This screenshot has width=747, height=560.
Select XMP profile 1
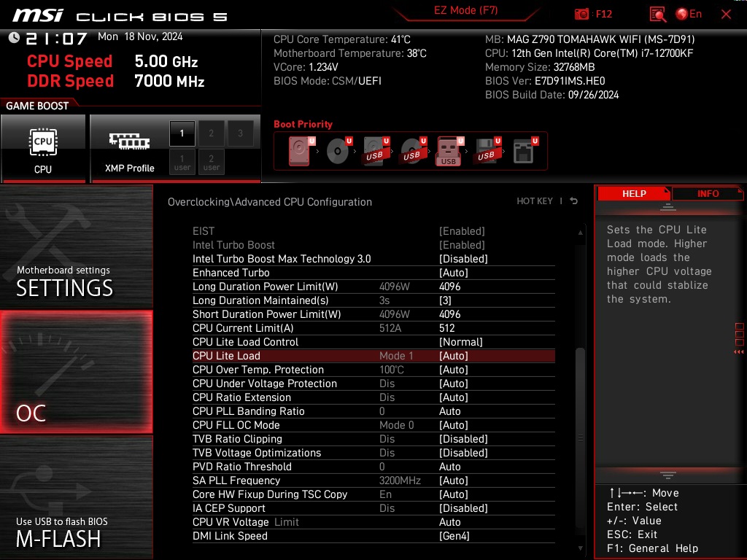pos(182,133)
